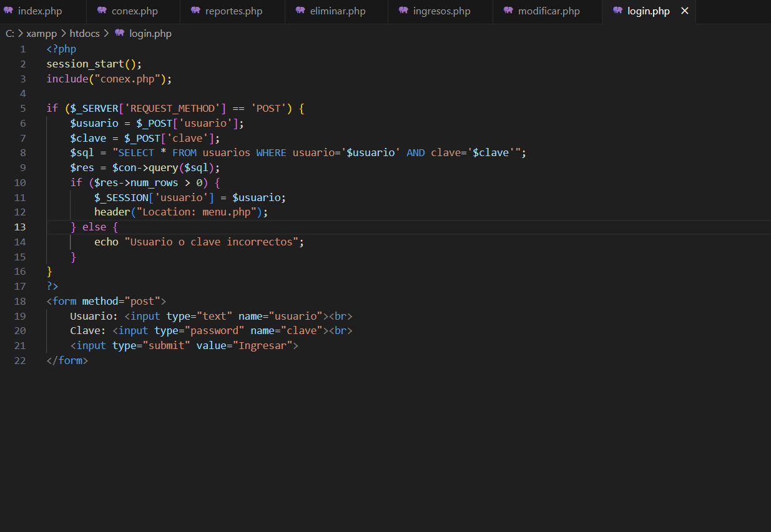The height and width of the screenshot is (532, 771).
Task: Select the login.php tab label
Action: tap(648, 11)
